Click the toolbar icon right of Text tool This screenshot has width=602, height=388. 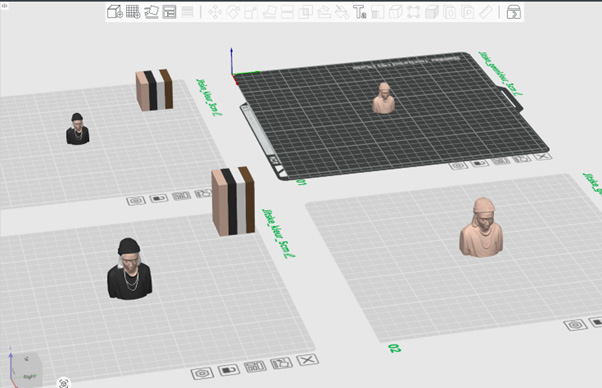[x=377, y=12]
